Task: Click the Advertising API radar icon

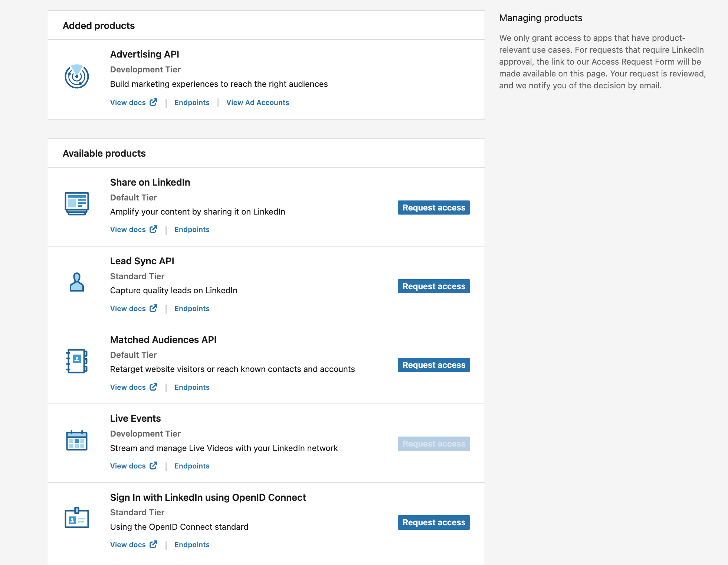Action: [77, 76]
